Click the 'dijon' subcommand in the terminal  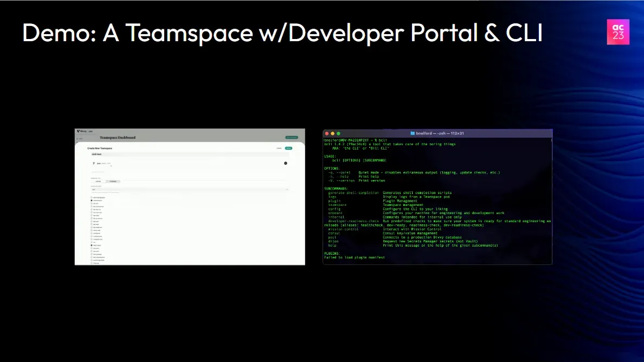point(333,241)
